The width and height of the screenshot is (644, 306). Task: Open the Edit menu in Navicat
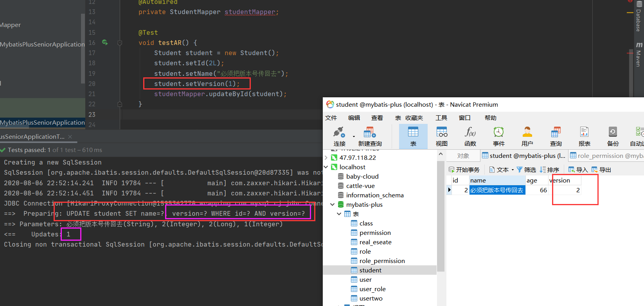(354, 118)
